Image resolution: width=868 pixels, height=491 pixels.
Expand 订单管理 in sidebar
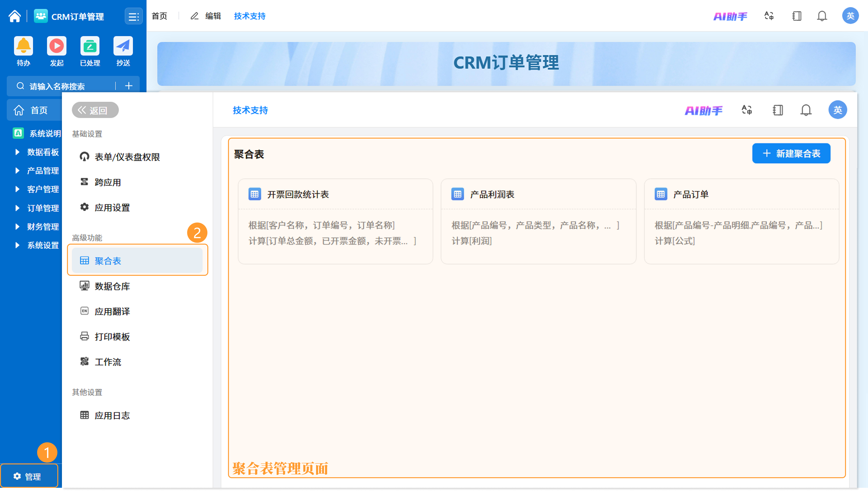coord(17,208)
